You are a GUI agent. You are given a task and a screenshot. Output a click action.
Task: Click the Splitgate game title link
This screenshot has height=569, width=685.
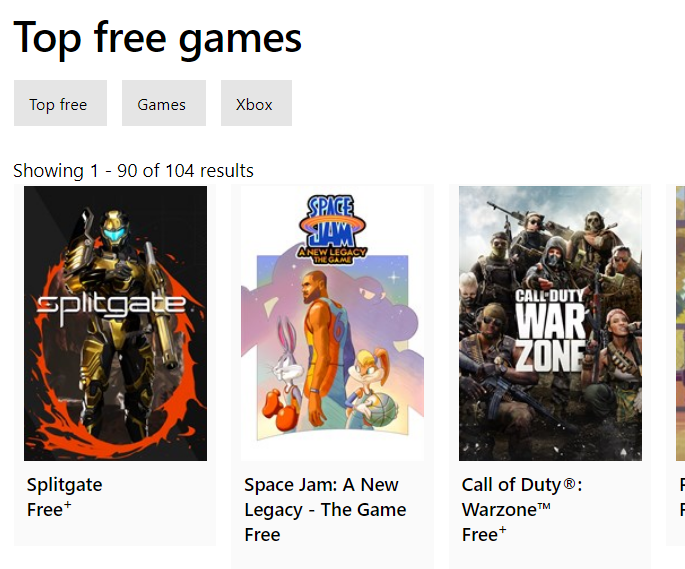pyautogui.click(x=65, y=485)
